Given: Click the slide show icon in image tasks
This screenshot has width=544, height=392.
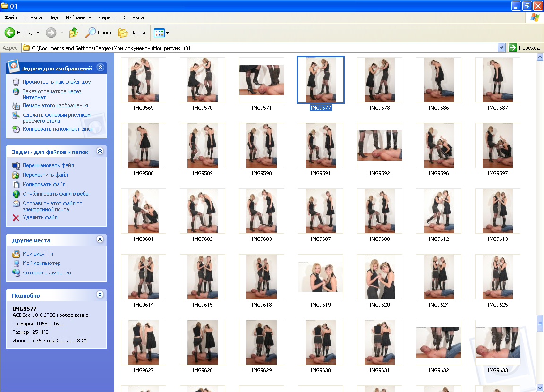Looking at the screenshot, I should coord(16,82).
